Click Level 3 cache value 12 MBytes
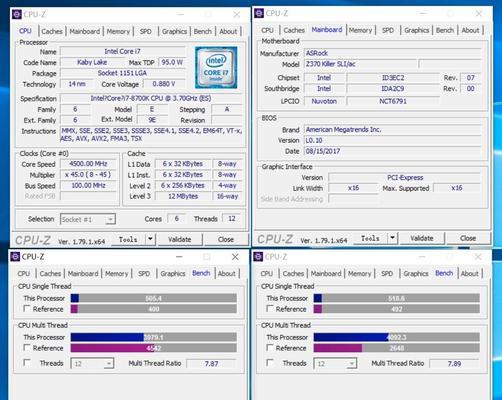Screen dimensions: 502x400 [x=183, y=196]
